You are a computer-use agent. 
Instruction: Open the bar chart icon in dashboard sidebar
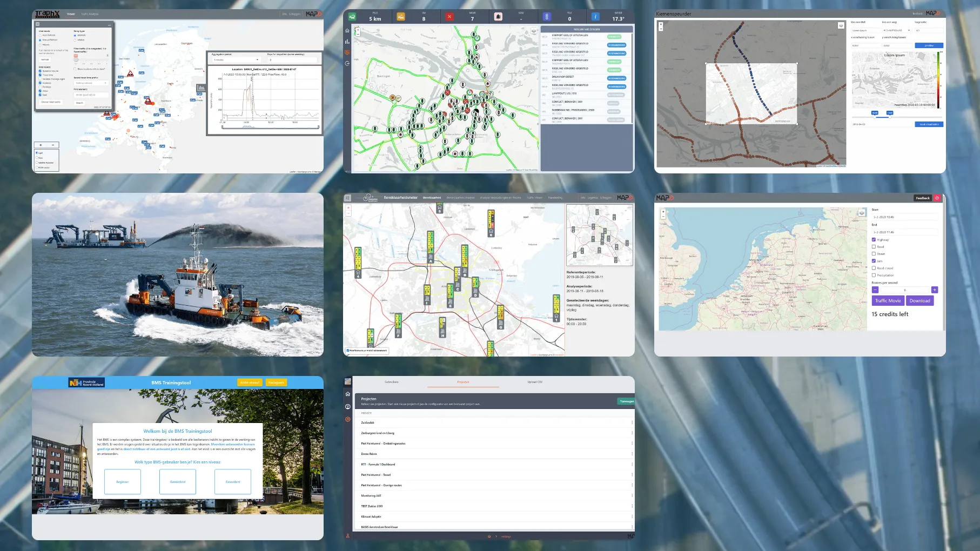pyautogui.click(x=347, y=42)
